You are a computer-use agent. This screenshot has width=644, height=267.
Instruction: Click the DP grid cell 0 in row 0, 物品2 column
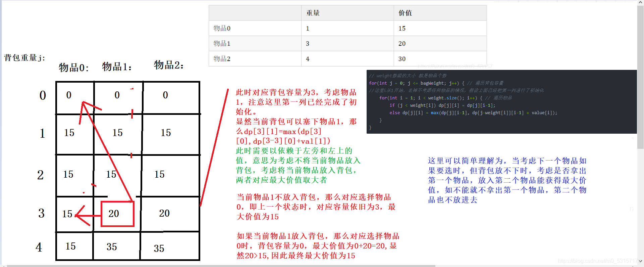click(165, 95)
